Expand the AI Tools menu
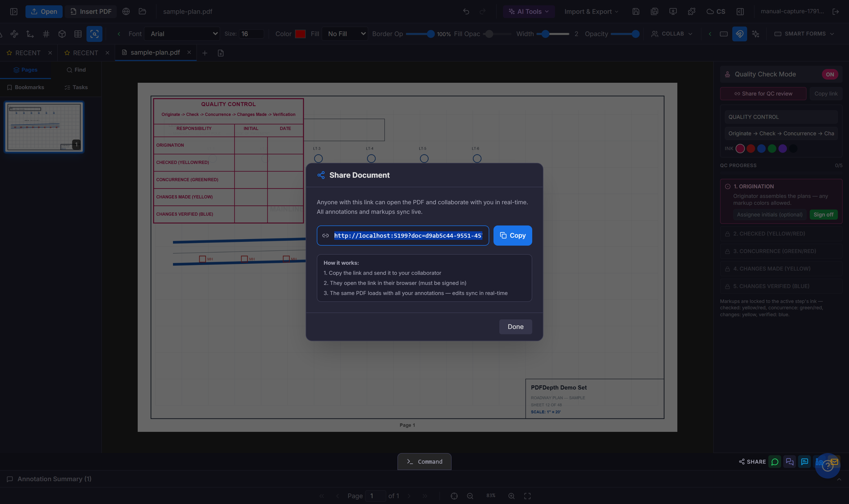This screenshot has width=849, height=504. pyautogui.click(x=529, y=12)
